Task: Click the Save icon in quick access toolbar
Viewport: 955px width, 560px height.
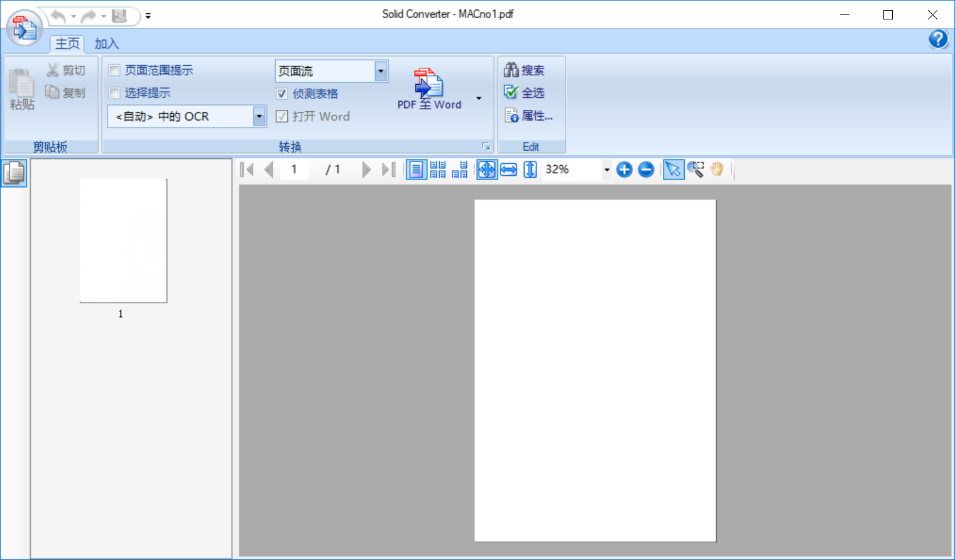Action: coord(119,16)
